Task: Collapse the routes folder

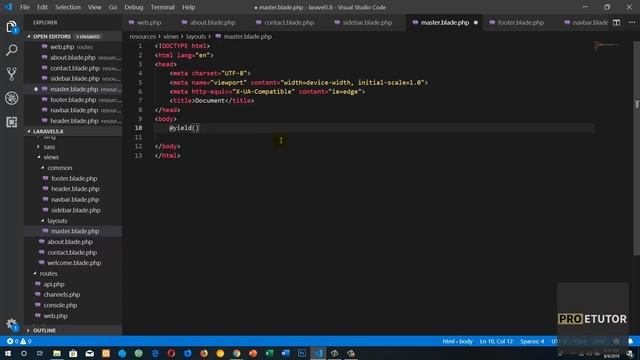Action: click(x=48, y=273)
